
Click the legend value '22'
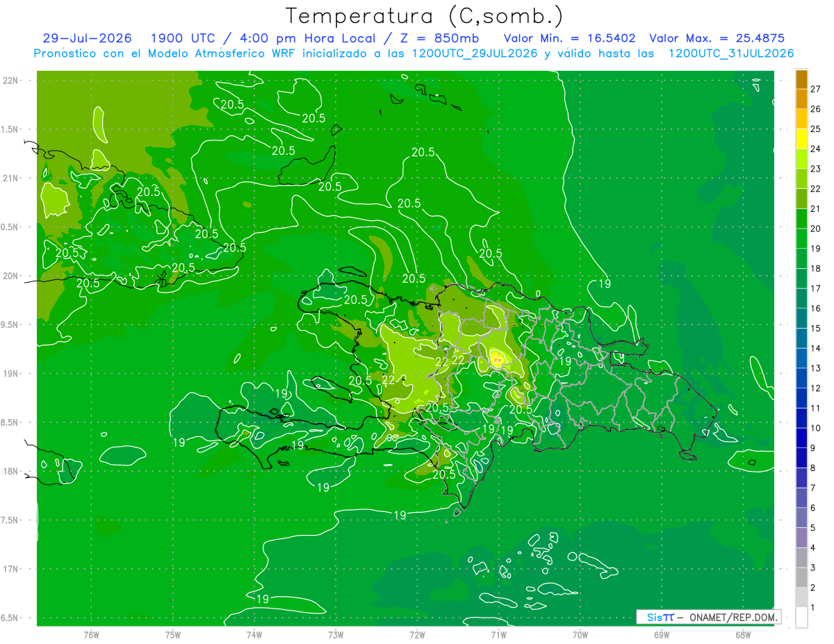[x=815, y=189]
